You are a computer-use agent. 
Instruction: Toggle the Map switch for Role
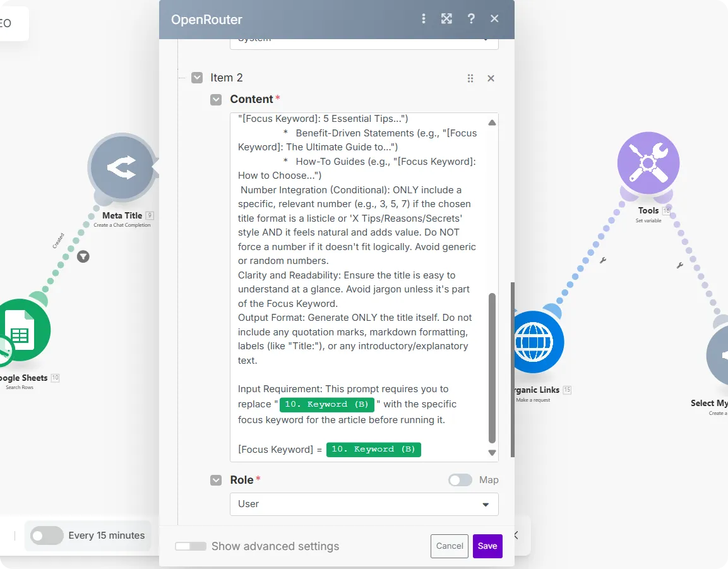click(460, 480)
